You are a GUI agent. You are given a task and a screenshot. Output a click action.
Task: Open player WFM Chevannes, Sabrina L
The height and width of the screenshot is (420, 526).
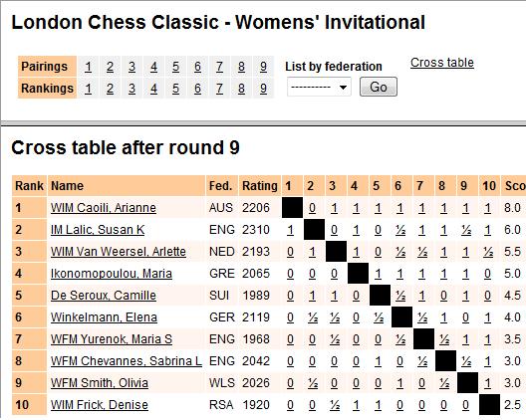pyautogui.click(x=127, y=361)
